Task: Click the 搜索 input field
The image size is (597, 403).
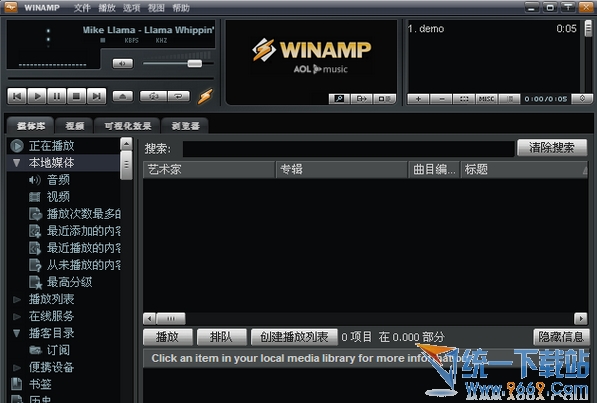Action: [x=348, y=149]
